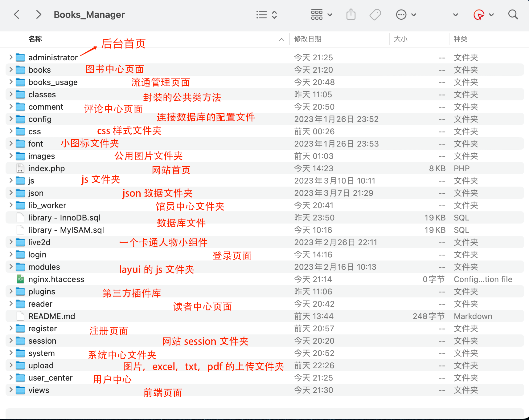Select the README.md file
Viewport: 529px width, 420px height.
(x=51, y=316)
